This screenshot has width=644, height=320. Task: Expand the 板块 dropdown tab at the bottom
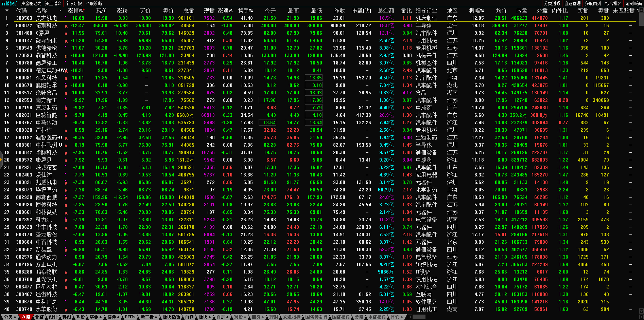[x=205, y=317]
